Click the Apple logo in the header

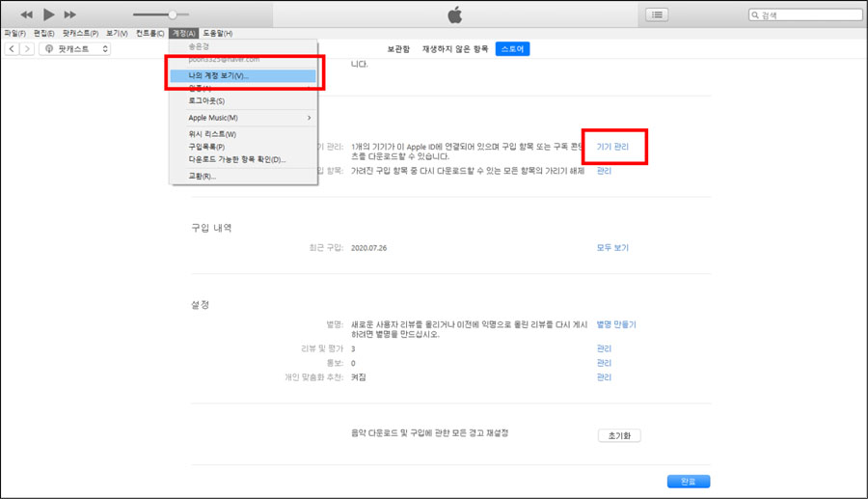[x=456, y=14]
